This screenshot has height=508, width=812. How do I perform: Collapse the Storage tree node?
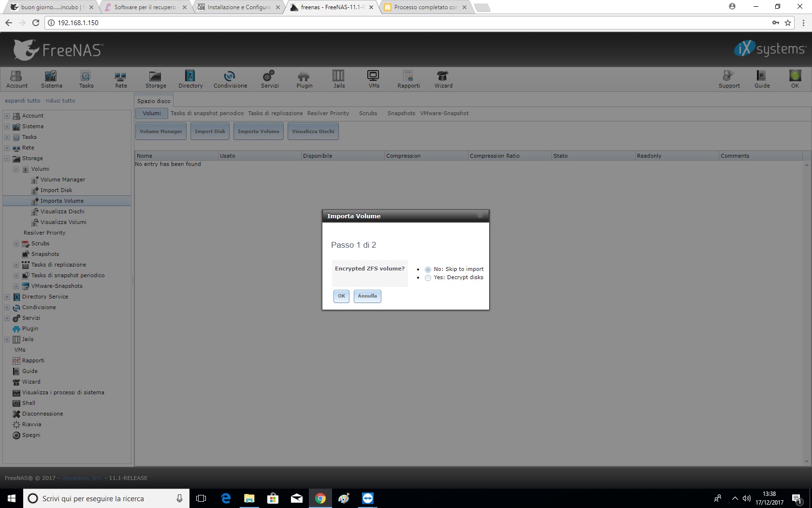pyautogui.click(x=7, y=158)
